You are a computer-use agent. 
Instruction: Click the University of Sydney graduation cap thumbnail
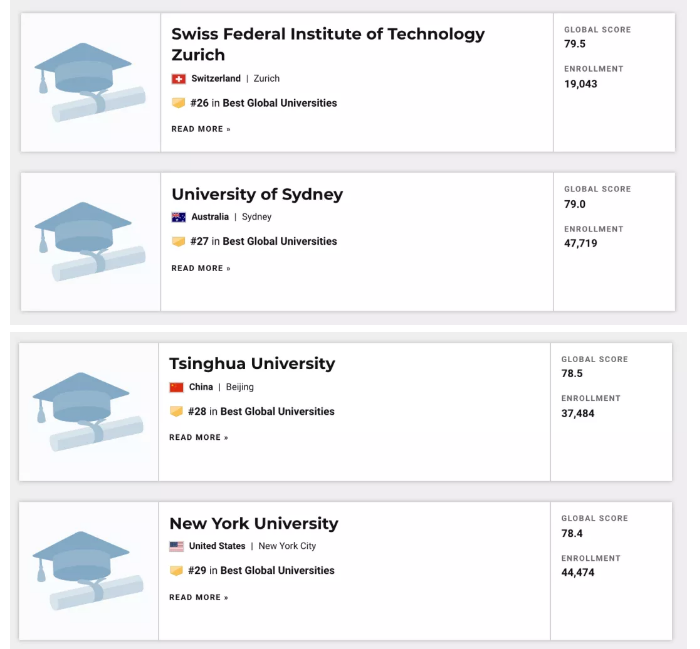tap(90, 241)
